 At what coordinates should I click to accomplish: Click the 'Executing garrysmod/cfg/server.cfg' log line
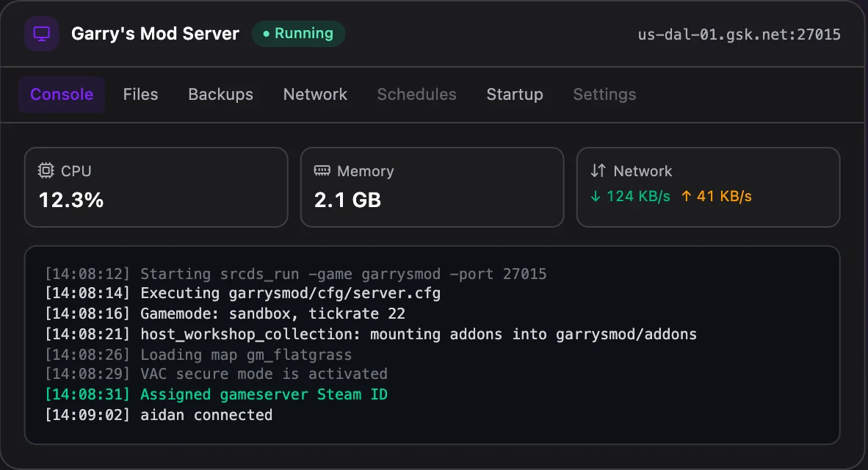pyautogui.click(x=242, y=294)
